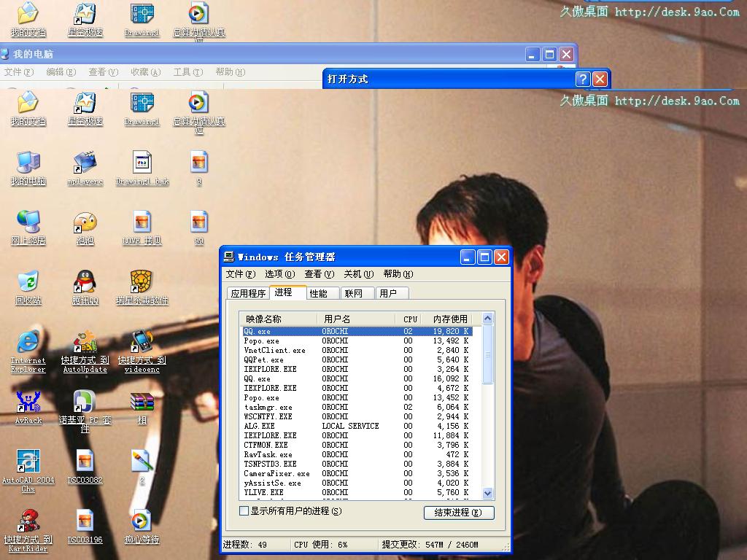Click the 结束进程 button
The width and height of the screenshot is (747, 560).
click(458, 513)
